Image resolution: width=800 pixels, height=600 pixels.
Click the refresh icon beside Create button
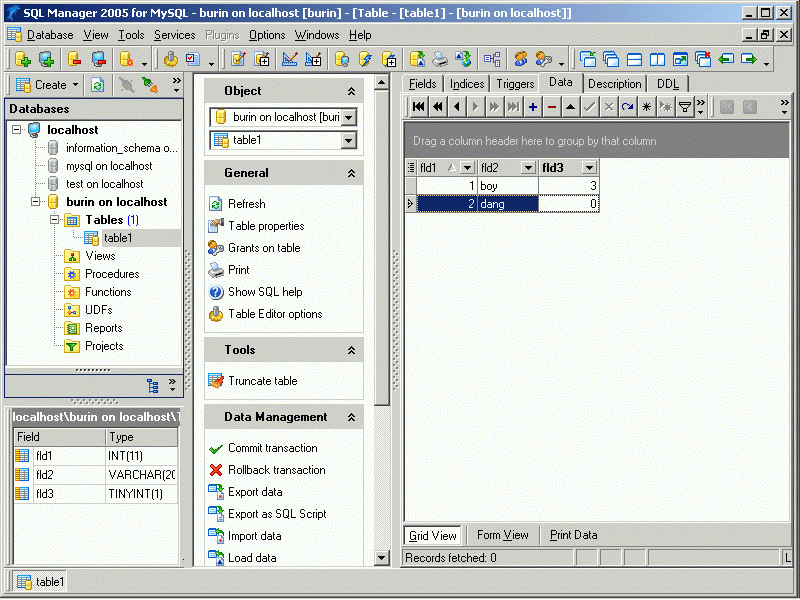97,85
